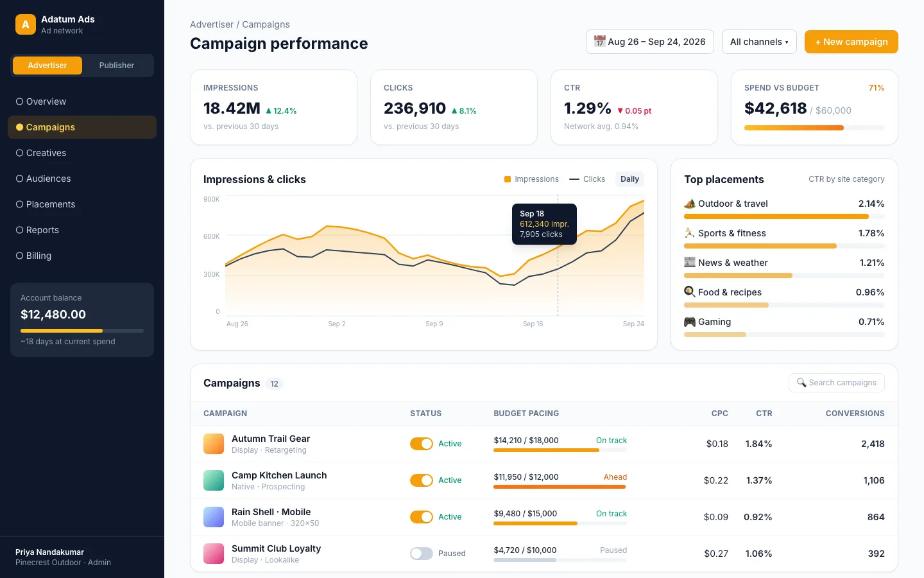Open the Autumn Trail Gear campaign
The width and height of the screenshot is (924, 578).
coord(271,439)
